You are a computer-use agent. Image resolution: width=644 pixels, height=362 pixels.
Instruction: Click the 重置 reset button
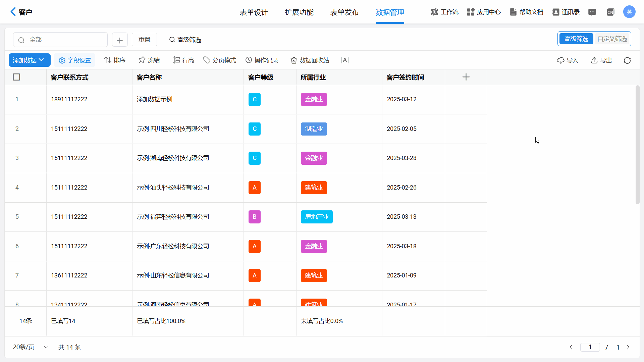tap(144, 40)
